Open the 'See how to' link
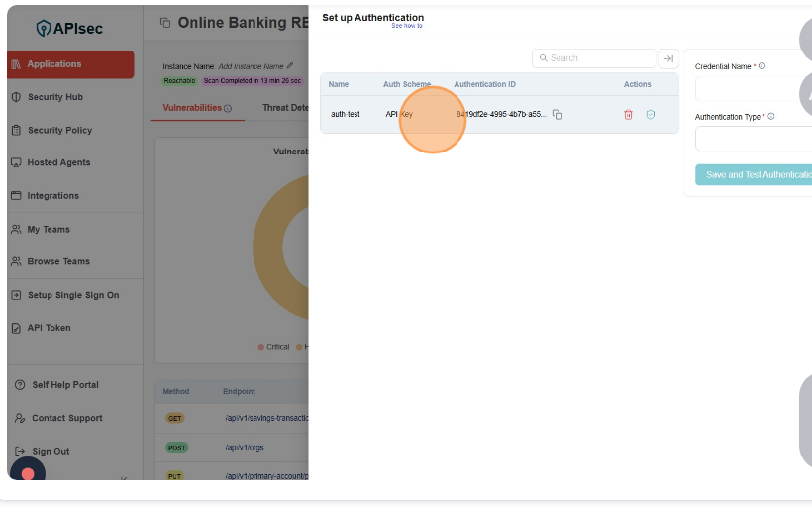Viewport: 812px width, 507px height. click(406, 26)
